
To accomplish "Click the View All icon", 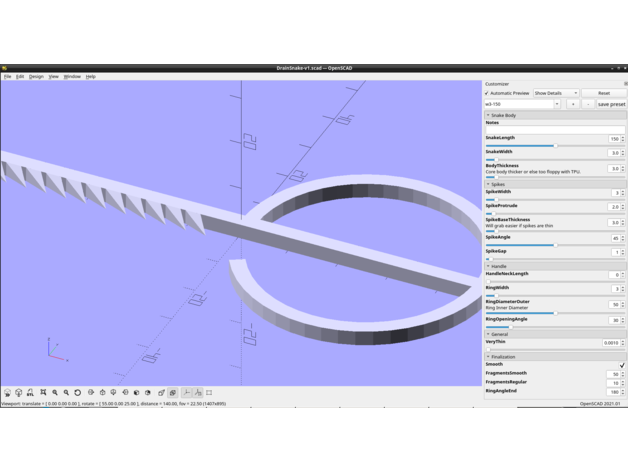I will pos(43,393).
